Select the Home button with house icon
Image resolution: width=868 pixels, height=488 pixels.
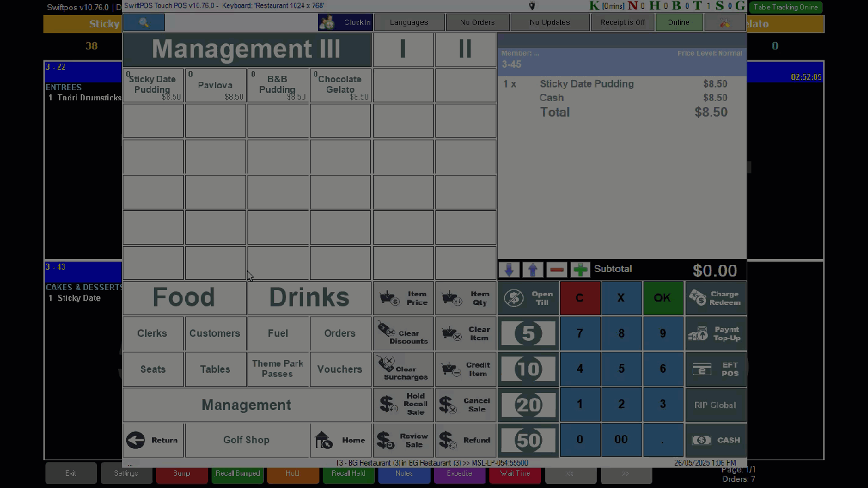340,440
